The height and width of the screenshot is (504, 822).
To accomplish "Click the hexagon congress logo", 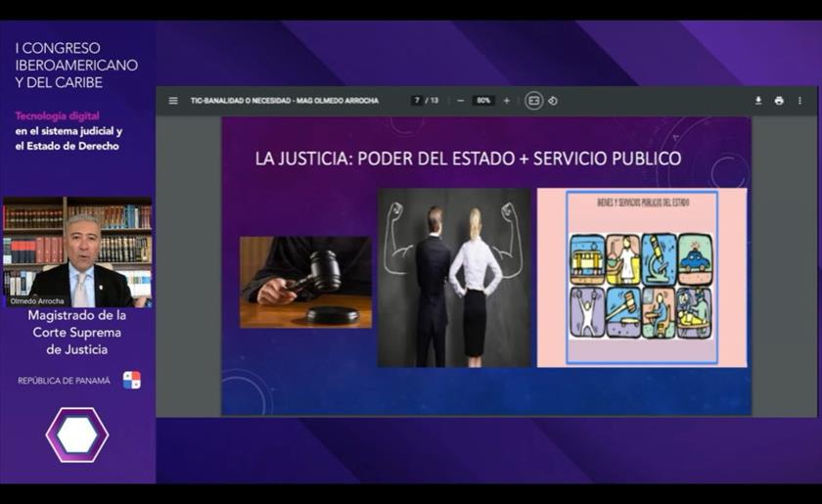I will [x=77, y=435].
